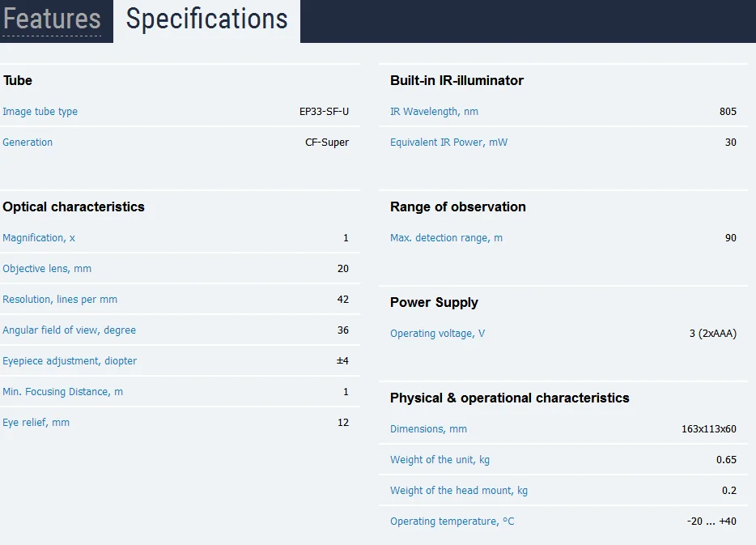Click Angular field of view label
The image size is (756, 545).
[x=69, y=330]
